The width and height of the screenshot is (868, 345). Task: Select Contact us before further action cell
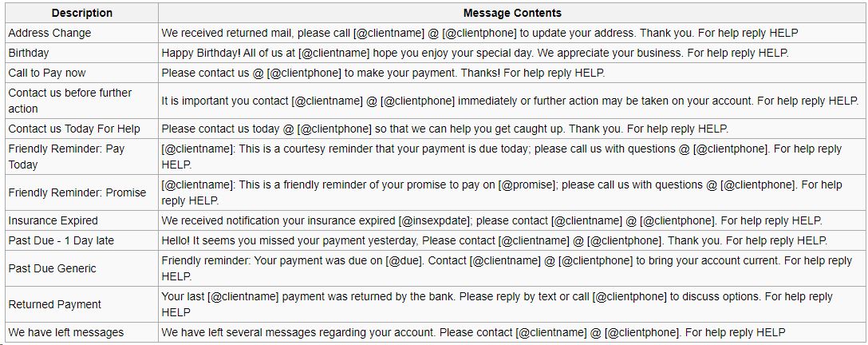click(82, 101)
